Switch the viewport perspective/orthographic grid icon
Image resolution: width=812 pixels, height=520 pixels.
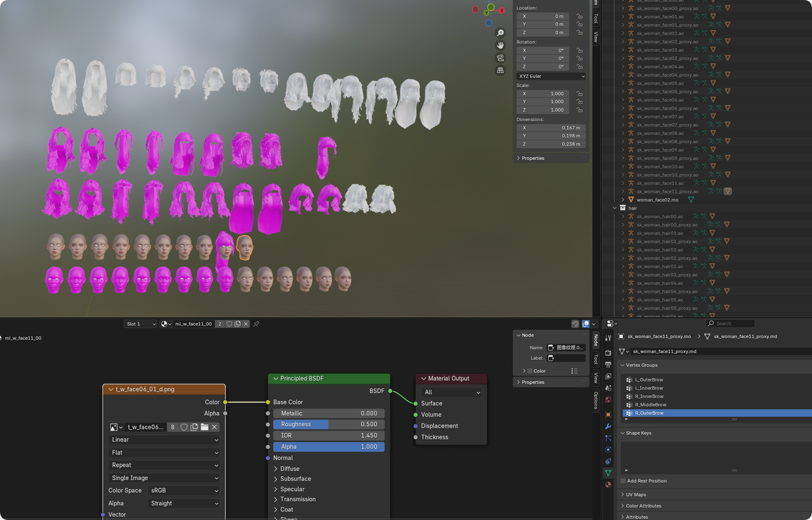coord(501,70)
